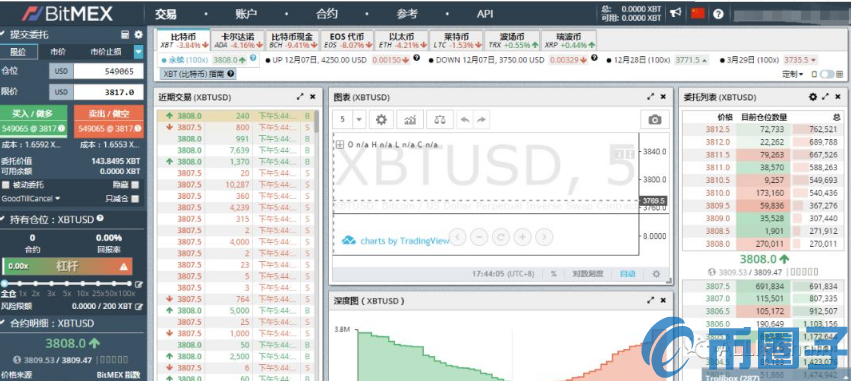Screen dimensions: 851x381
Task: Expand the 委托列表 (XBTUSD) panel fullscreen
Action: pos(825,97)
